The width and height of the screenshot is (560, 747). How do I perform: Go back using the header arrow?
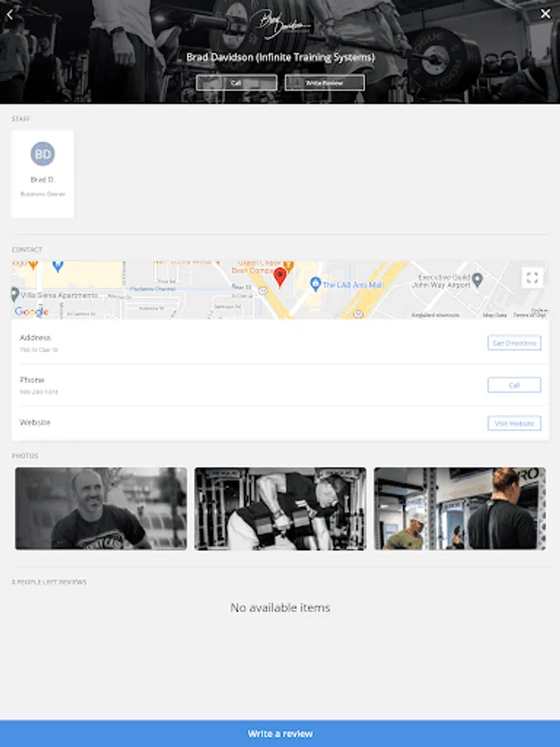click(x=9, y=14)
